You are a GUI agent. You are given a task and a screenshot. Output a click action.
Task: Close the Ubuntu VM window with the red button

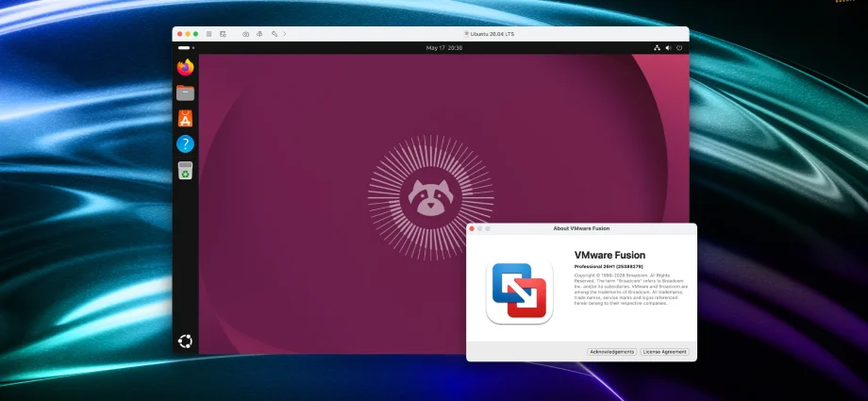(179, 34)
